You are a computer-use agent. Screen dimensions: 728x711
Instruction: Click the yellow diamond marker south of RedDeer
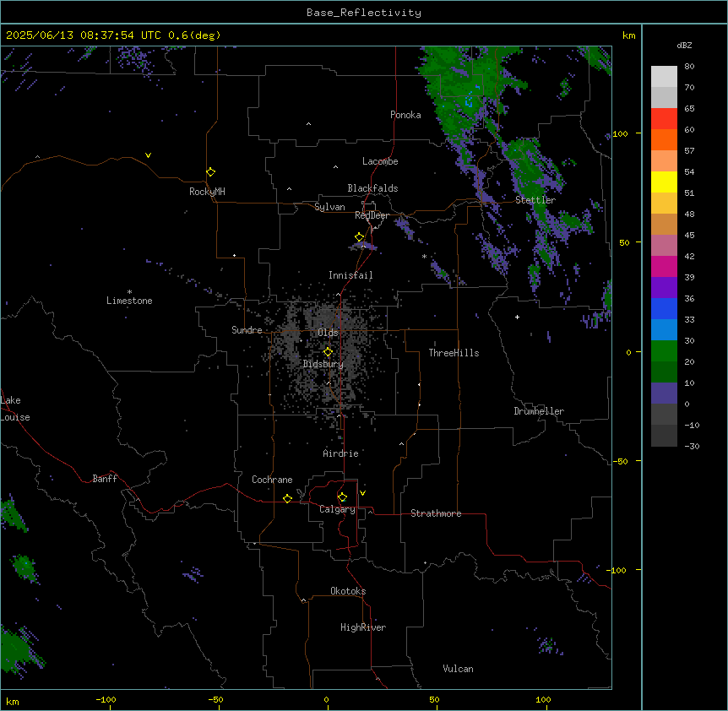pyautogui.click(x=360, y=237)
